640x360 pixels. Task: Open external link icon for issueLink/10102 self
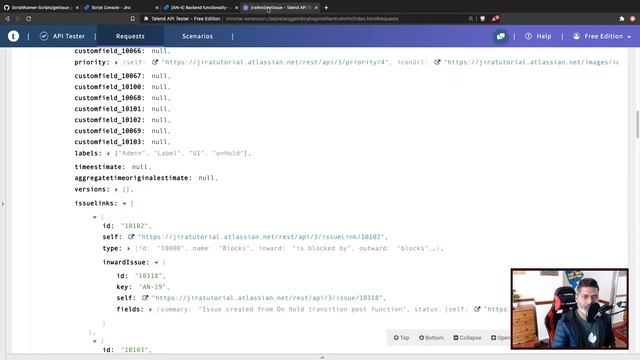[x=131, y=237]
